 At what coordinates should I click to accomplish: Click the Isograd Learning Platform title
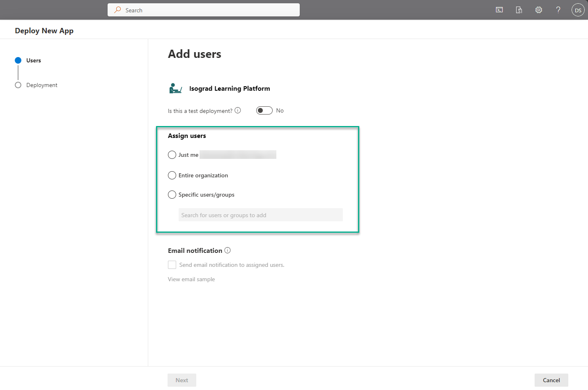pyautogui.click(x=230, y=88)
